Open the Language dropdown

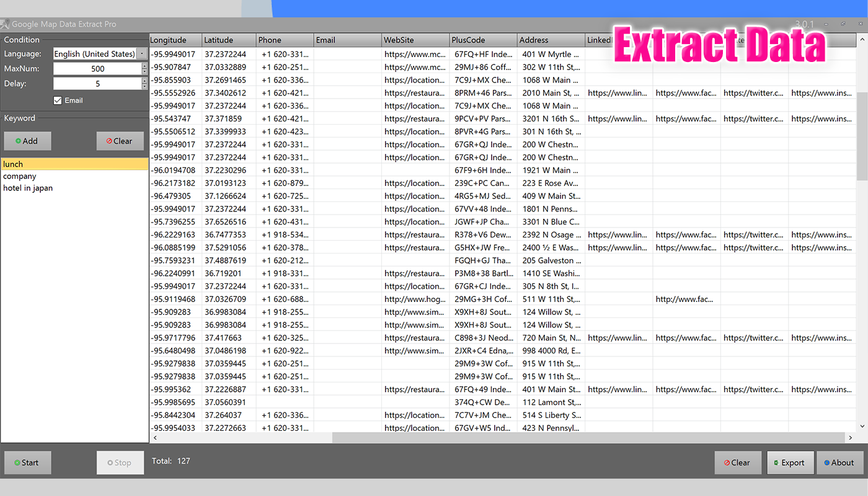tap(141, 53)
